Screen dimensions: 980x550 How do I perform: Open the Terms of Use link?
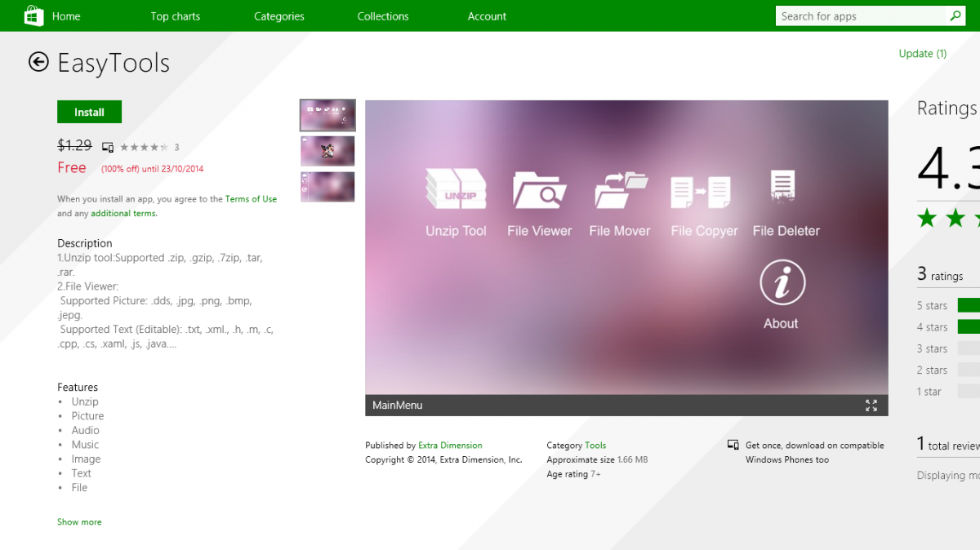[x=251, y=199]
